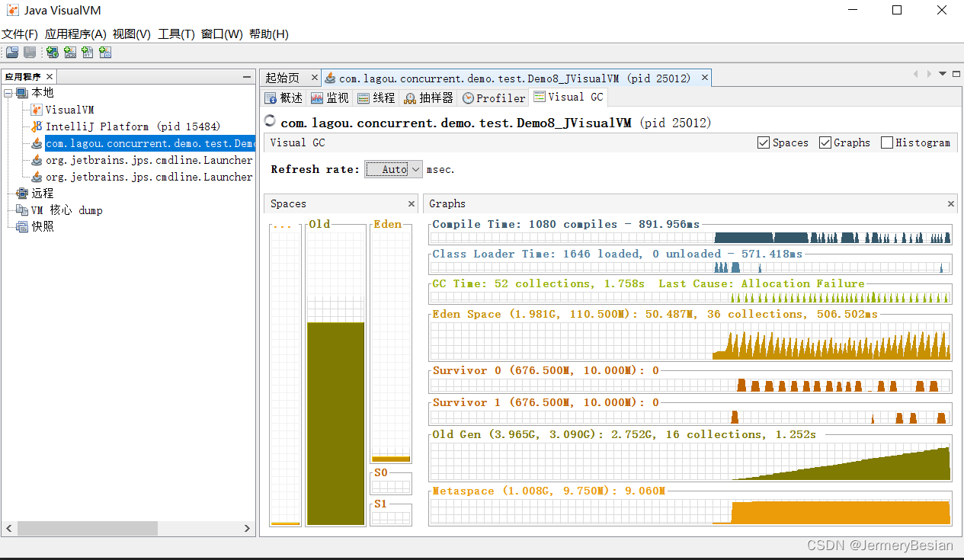Collapse the 本地 tree node
964x560 pixels.
8,93
